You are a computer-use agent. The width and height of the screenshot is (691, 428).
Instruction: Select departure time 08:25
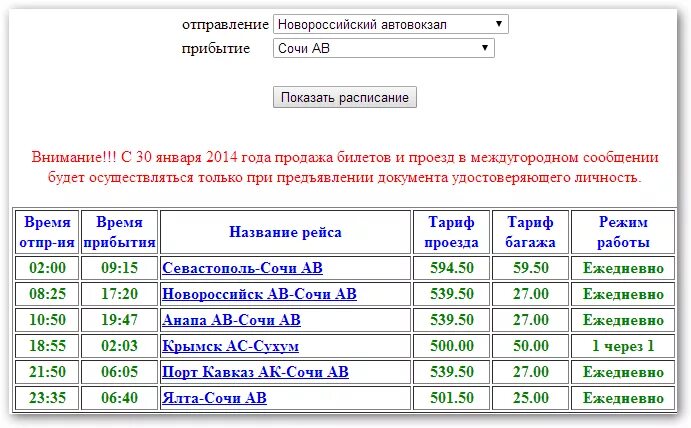click(x=47, y=294)
